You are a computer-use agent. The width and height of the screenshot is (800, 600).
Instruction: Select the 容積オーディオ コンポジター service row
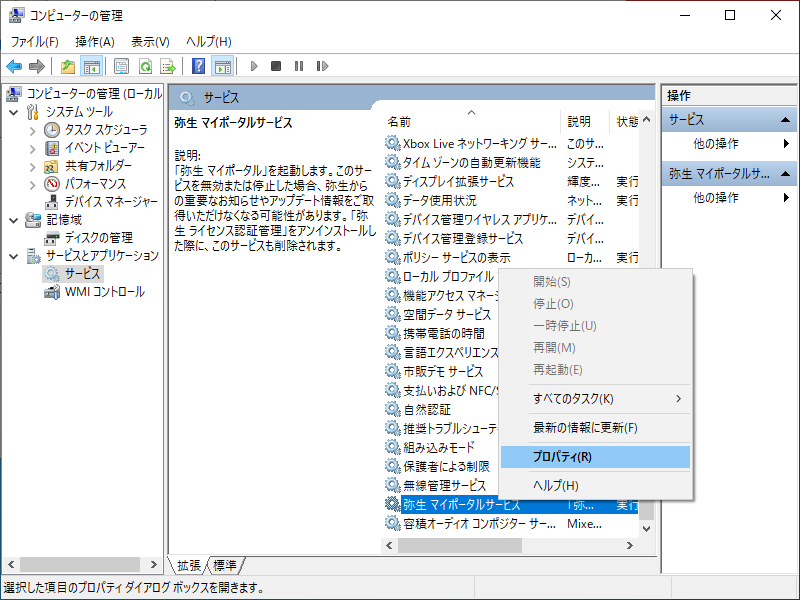pyautogui.click(x=511, y=523)
